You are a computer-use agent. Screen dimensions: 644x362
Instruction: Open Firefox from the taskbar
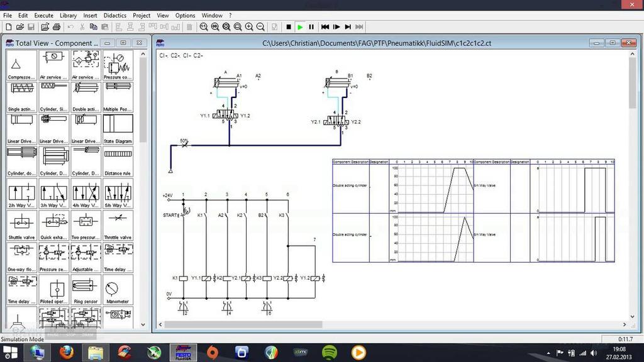[x=66, y=353]
